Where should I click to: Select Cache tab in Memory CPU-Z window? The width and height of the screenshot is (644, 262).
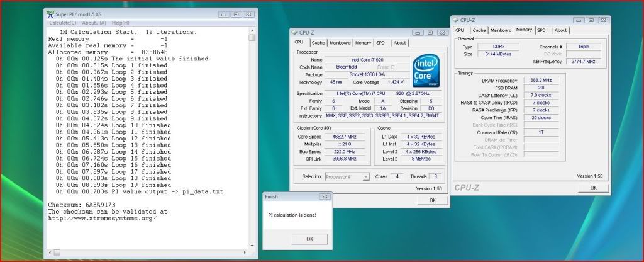(479, 30)
